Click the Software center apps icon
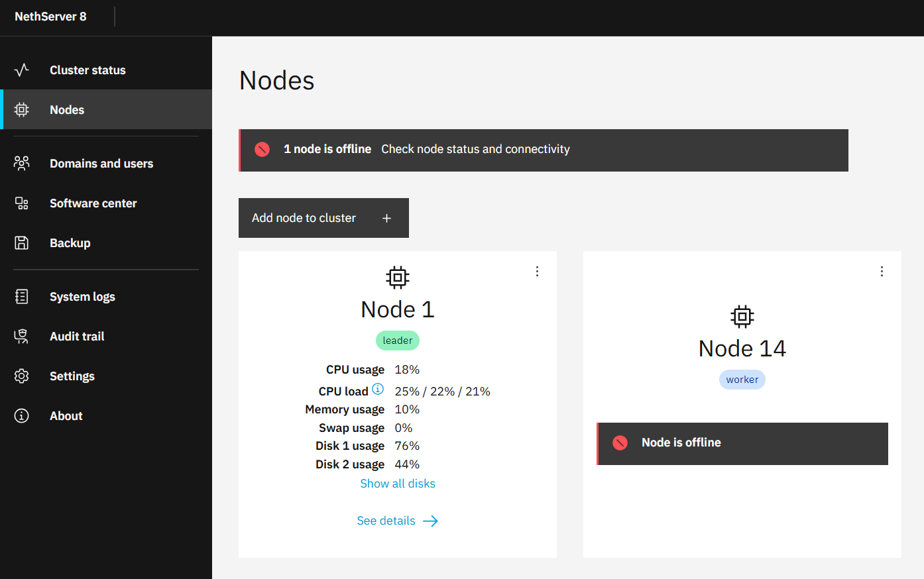Image resolution: width=924 pixels, height=579 pixels. [22, 203]
